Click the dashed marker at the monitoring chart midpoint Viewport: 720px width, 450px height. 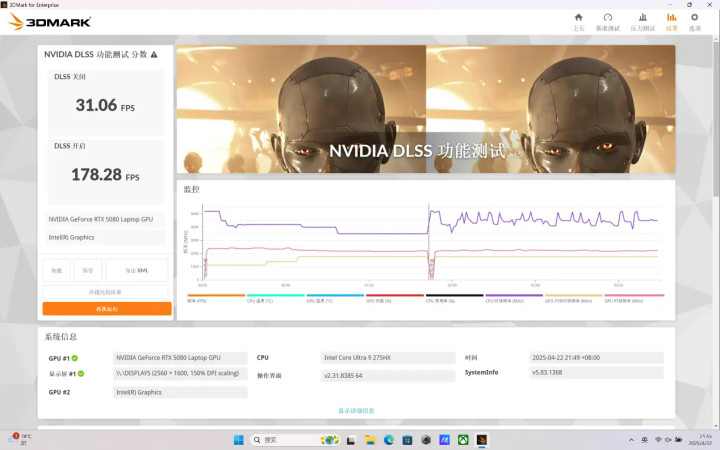(428, 241)
